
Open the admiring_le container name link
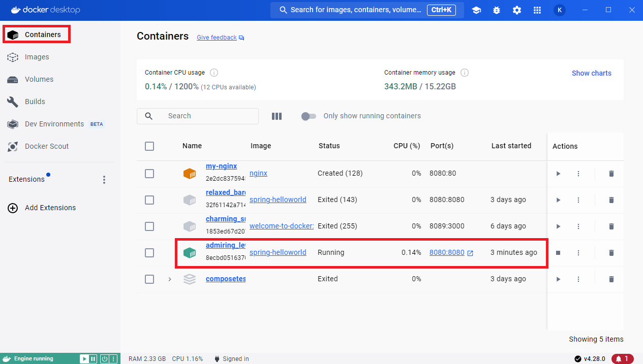(226, 245)
